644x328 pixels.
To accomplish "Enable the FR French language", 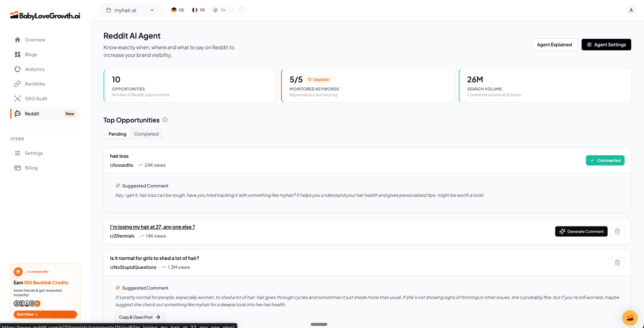I will 198,9.
